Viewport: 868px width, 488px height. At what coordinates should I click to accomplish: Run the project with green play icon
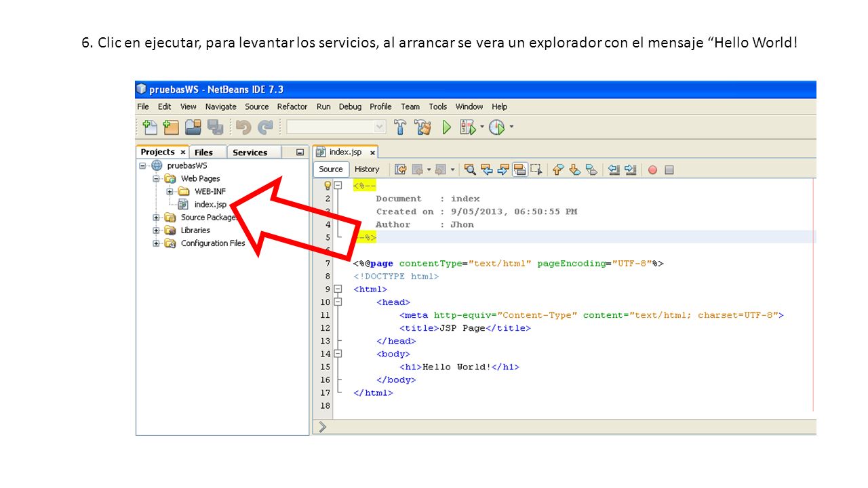point(446,127)
